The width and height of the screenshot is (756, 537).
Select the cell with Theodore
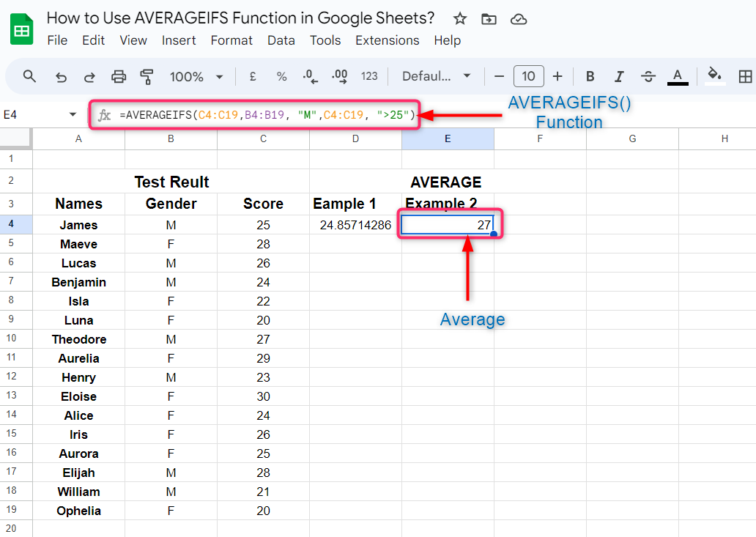point(78,339)
